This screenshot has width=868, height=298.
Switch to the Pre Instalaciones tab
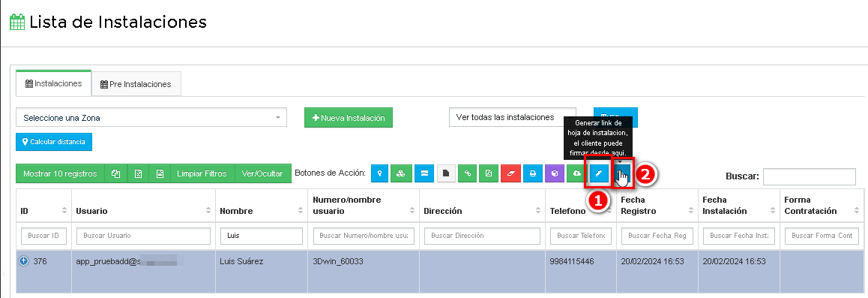(x=136, y=84)
